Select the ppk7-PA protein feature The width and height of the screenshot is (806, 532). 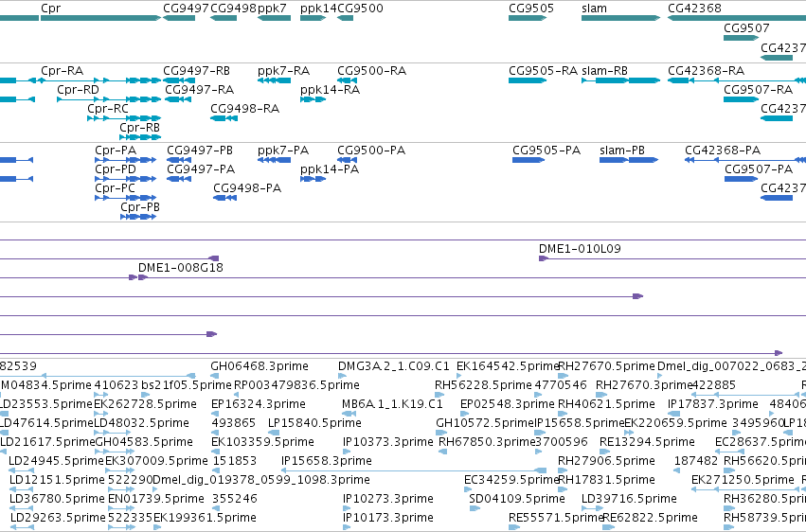tap(274, 160)
